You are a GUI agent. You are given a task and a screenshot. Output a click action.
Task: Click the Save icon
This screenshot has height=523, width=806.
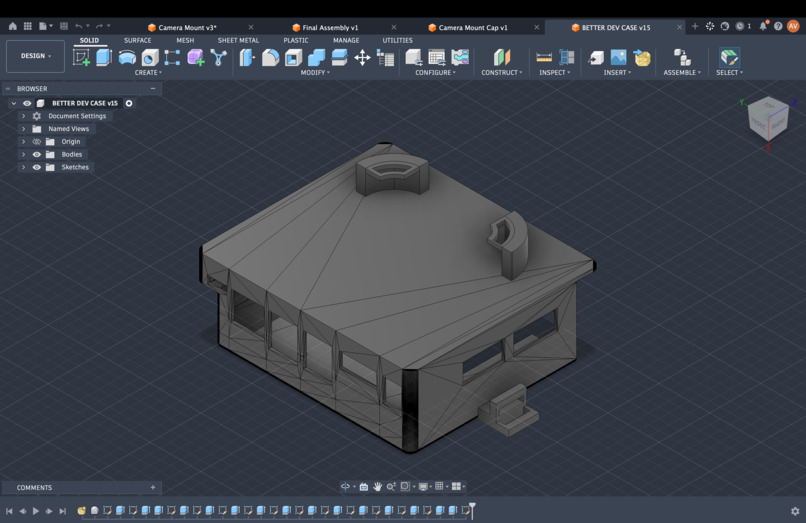click(64, 26)
